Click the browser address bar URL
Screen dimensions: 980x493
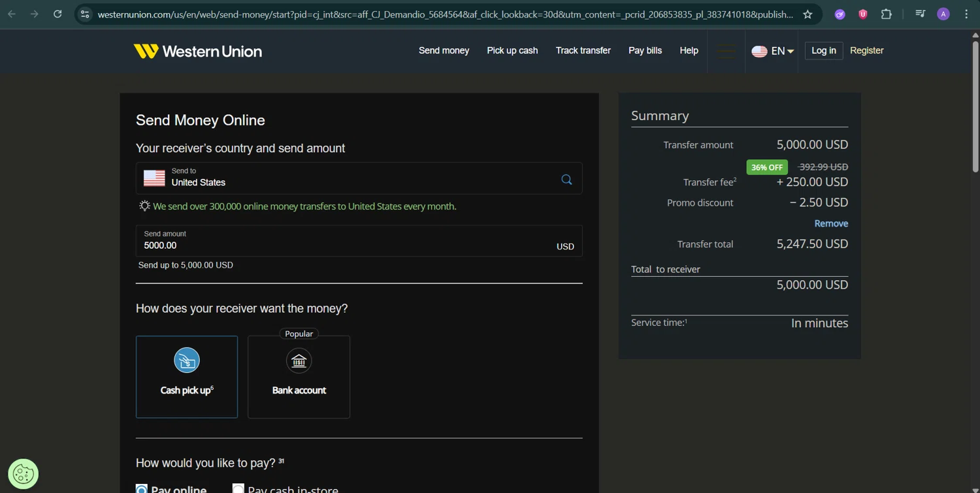[x=446, y=14]
